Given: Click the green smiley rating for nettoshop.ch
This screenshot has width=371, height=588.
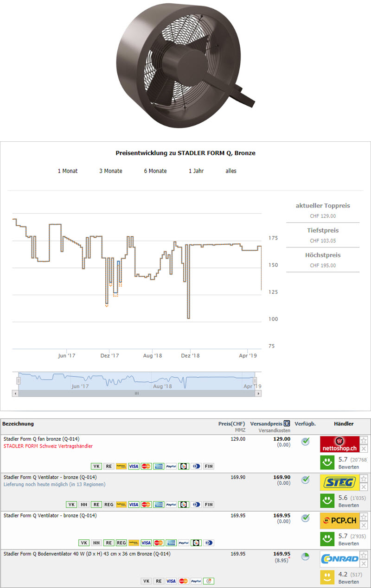Looking at the screenshot, I should click(x=327, y=462).
